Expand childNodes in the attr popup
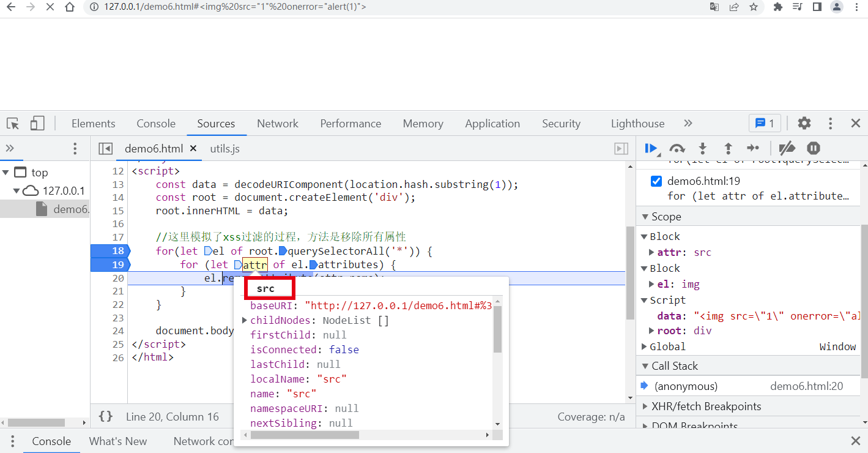Viewport: 868px width, 453px height. [x=245, y=320]
